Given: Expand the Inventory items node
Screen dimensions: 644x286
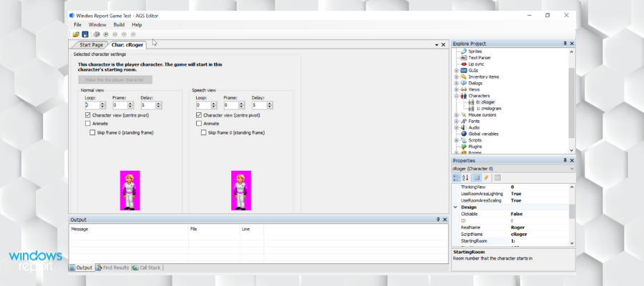Looking at the screenshot, I should [457, 77].
